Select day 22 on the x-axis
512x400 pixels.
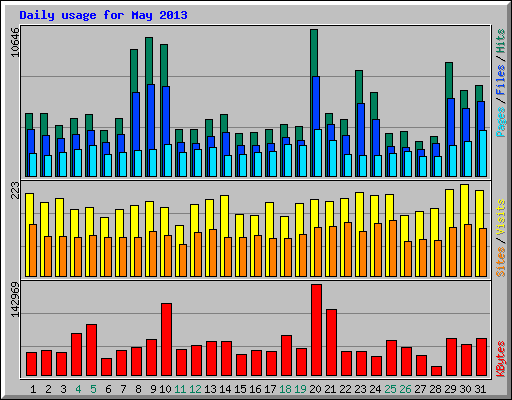pyautogui.click(x=345, y=389)
